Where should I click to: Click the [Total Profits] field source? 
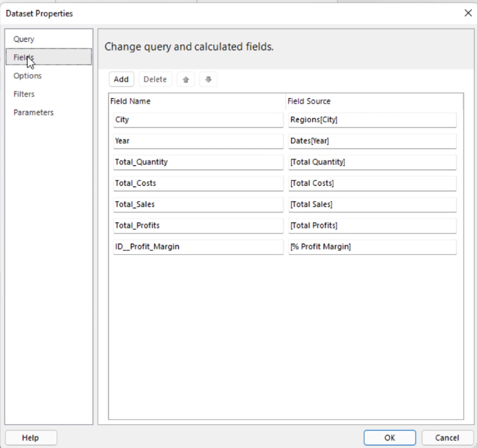373,226
